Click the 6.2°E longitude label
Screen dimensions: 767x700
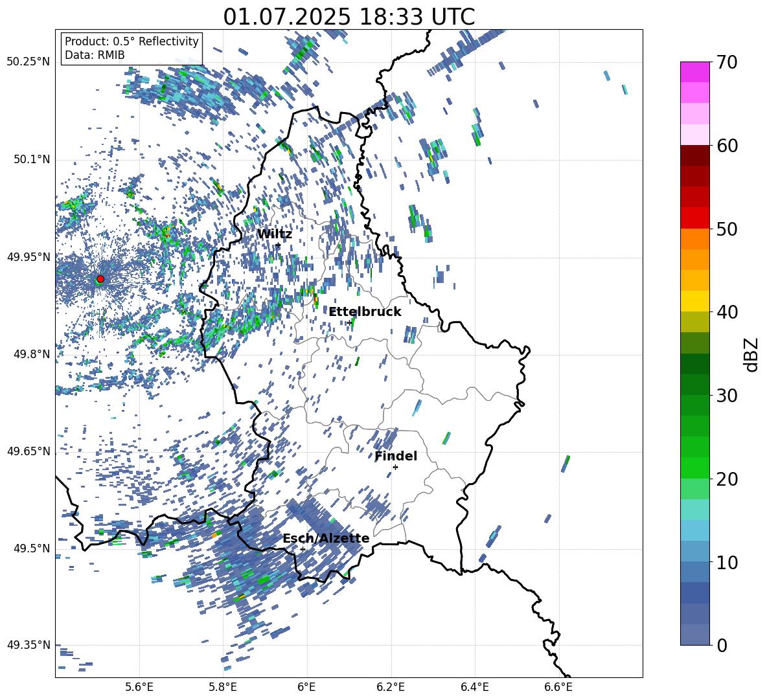pos(391,687)
